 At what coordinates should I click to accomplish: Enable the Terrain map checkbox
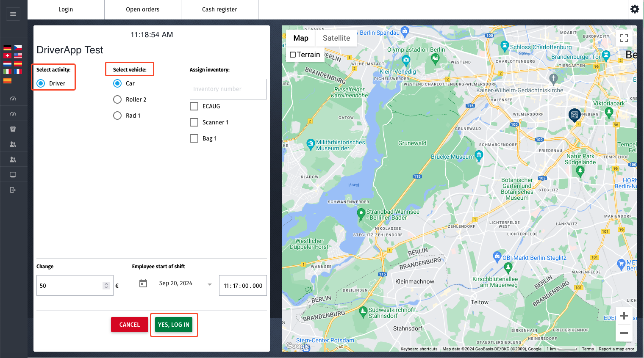coord(293,55)
